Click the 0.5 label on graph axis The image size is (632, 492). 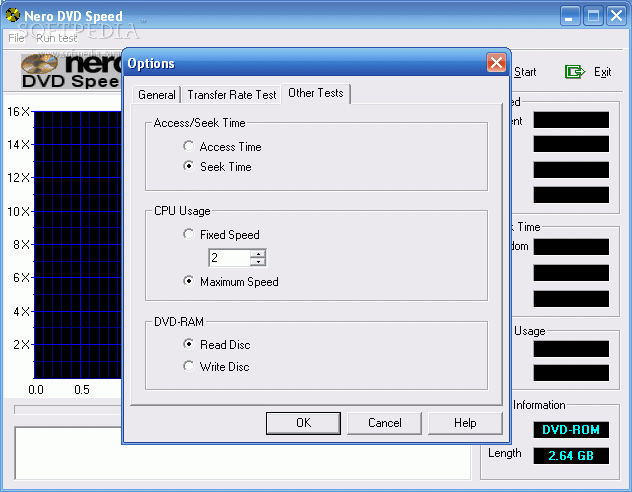[82, 390]
